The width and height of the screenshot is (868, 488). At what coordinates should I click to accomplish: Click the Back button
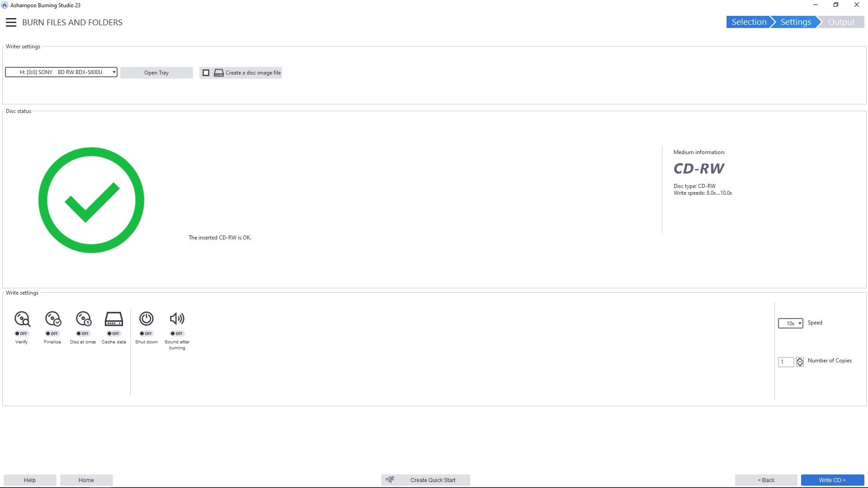tap(764, 480)
